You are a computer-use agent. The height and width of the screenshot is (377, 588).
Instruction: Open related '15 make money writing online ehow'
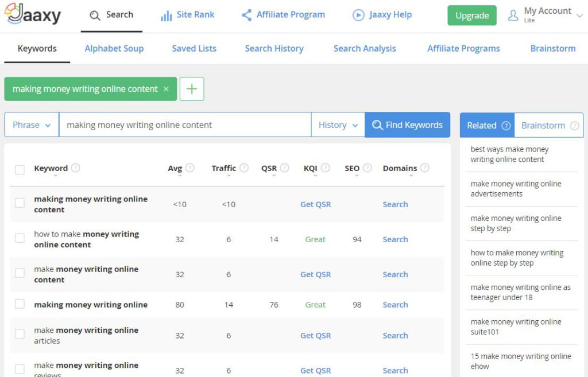(521, 361)
